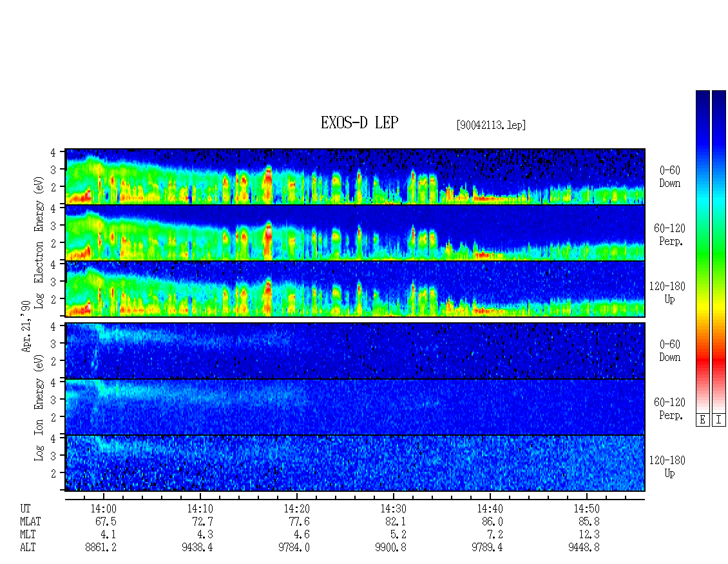Image resolution: width=728 pixels, height=564 pixels.
Task: Click the Apr. 21, '90 date label
Action: point(26,326)
